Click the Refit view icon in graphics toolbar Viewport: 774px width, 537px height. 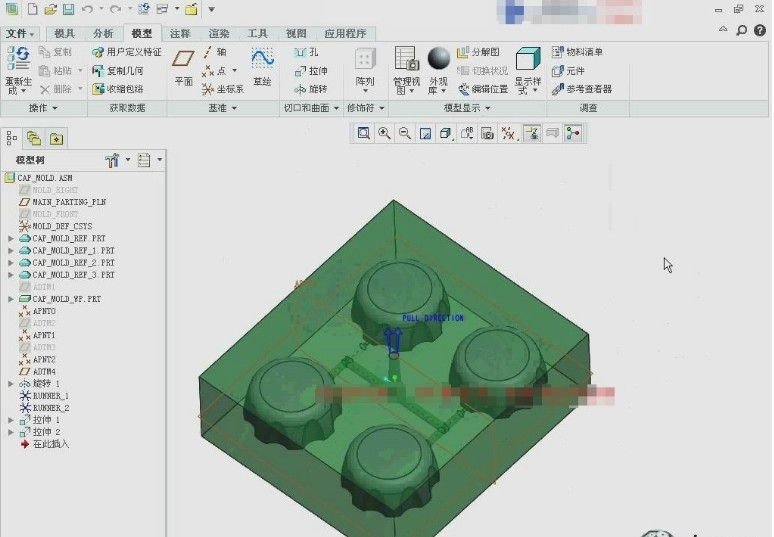tap(364, 133)
